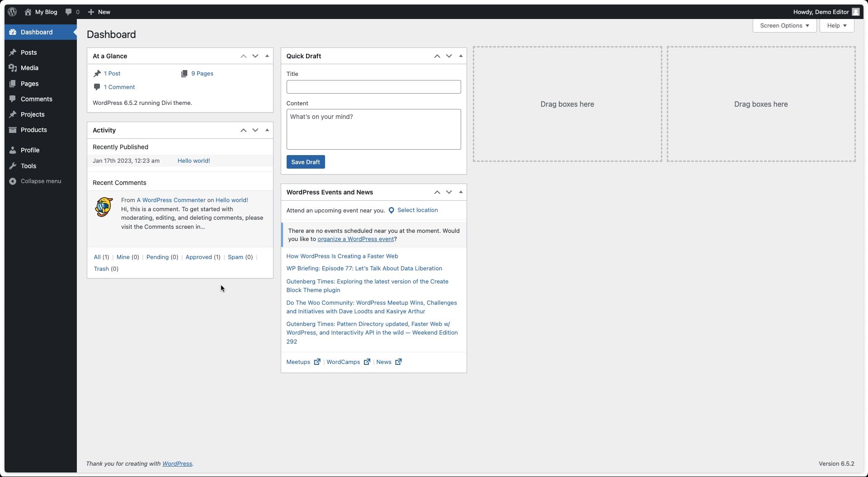Image resolution: width=868 pixels, height=477 pixels.
Task: Click the Profile person icon in sidebar
Action: [x=13, y=150]
